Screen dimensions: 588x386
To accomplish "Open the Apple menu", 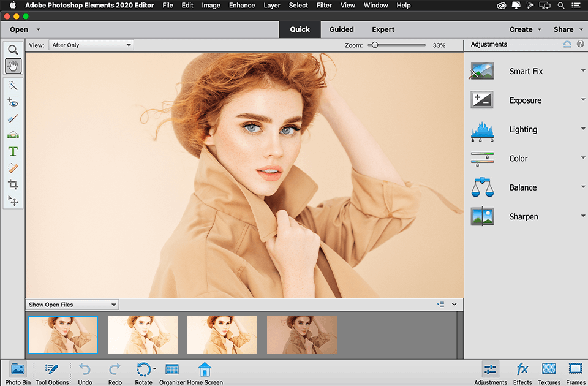I will 13,5.
